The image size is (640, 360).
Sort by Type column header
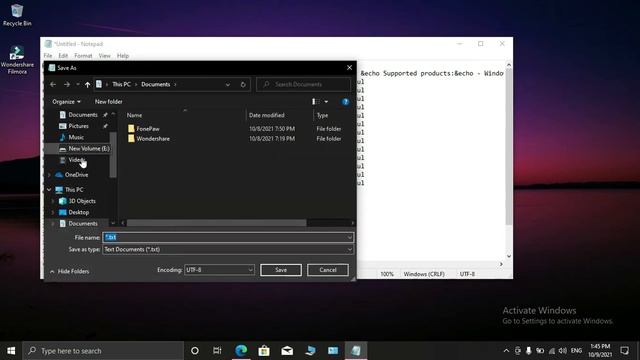pyautogui.click(x=322, y=116)
